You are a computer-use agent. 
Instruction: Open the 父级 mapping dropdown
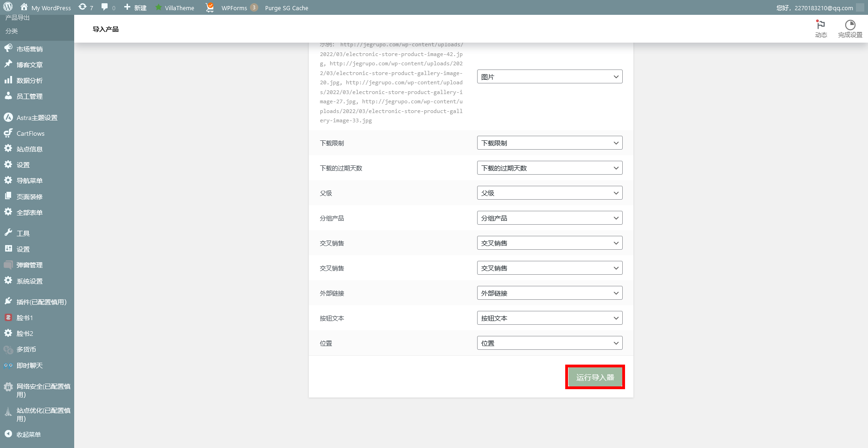tap(549, 193)
